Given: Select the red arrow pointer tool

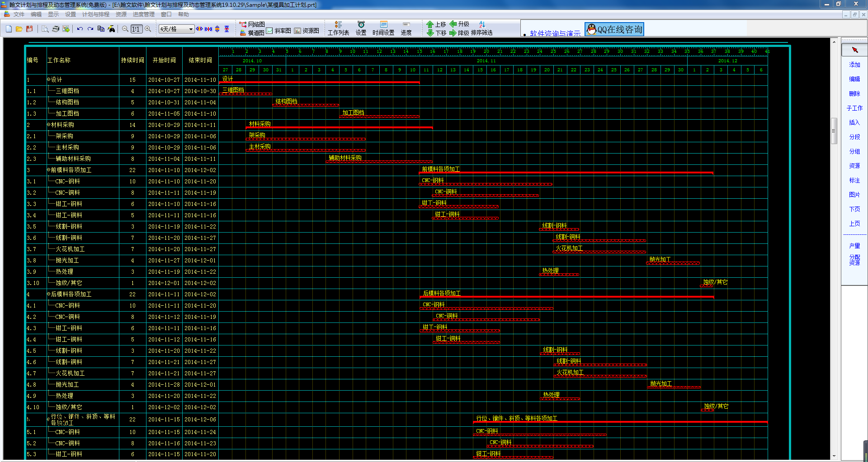Looking at the screenshot, I should coord(854,50).
